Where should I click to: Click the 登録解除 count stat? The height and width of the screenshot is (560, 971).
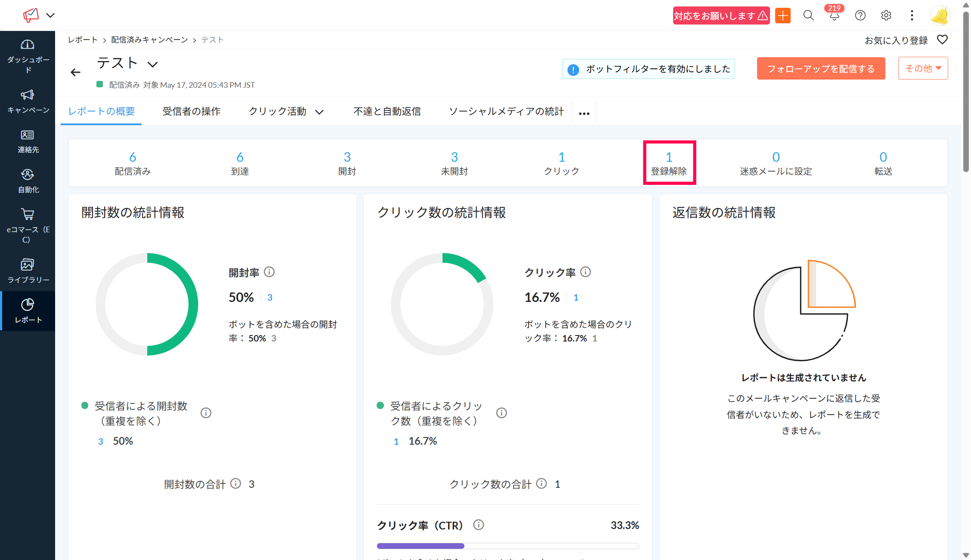click(669, 157)
